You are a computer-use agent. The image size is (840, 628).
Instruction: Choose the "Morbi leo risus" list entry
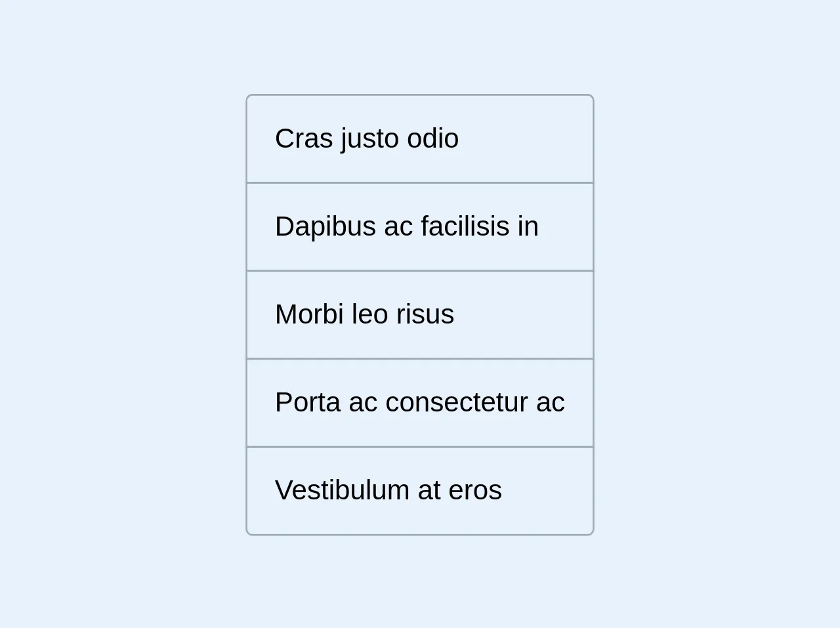[419, 315]
